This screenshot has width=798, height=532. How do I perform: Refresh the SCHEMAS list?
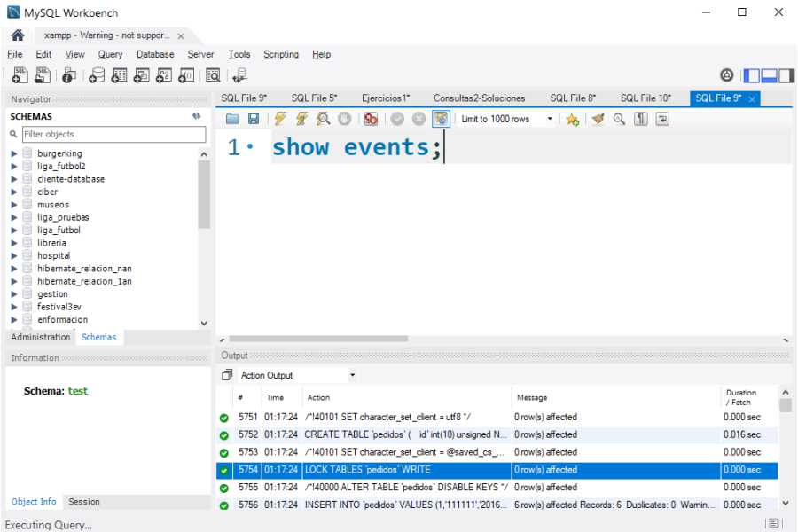click(196, 116)
